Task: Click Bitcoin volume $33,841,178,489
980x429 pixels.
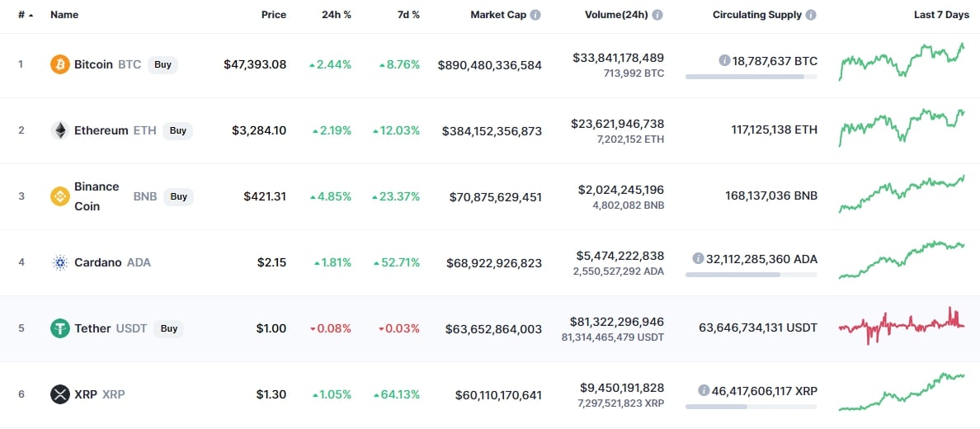Action: tap(618, 58)
